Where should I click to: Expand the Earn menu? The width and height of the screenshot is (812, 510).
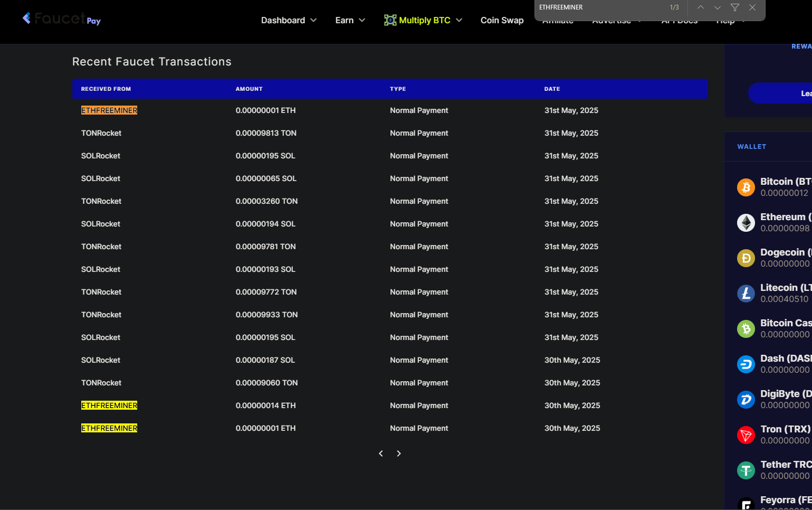(x=350, y=20)
